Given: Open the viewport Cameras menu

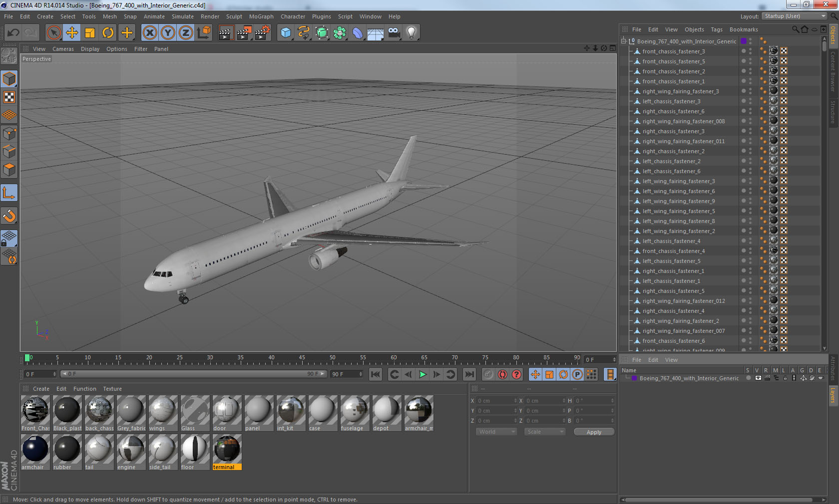Looking at the screenshot, I should coord(63,49).
